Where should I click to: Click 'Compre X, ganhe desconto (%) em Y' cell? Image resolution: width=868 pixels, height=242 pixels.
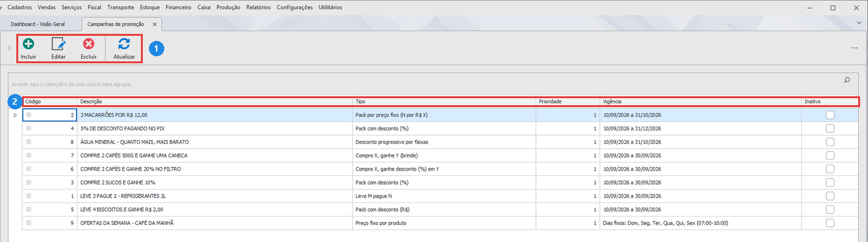point(444,169)
